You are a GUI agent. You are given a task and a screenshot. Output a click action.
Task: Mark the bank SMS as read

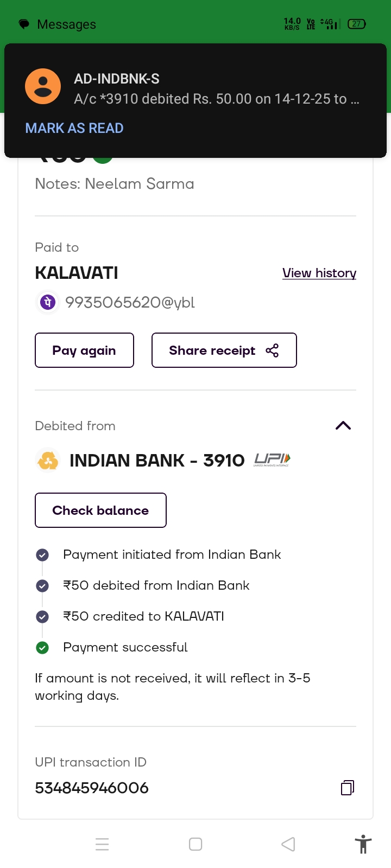pos(74,128)
